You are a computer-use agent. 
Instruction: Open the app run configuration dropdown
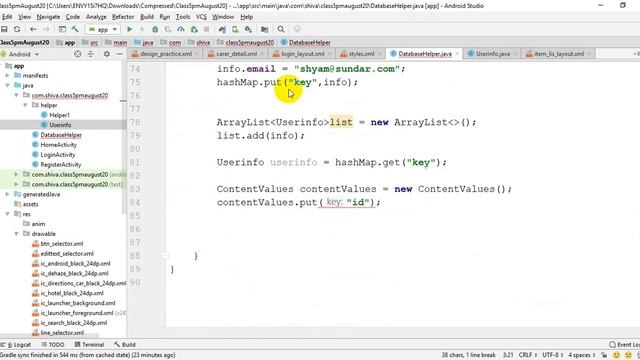click(103, 29)
